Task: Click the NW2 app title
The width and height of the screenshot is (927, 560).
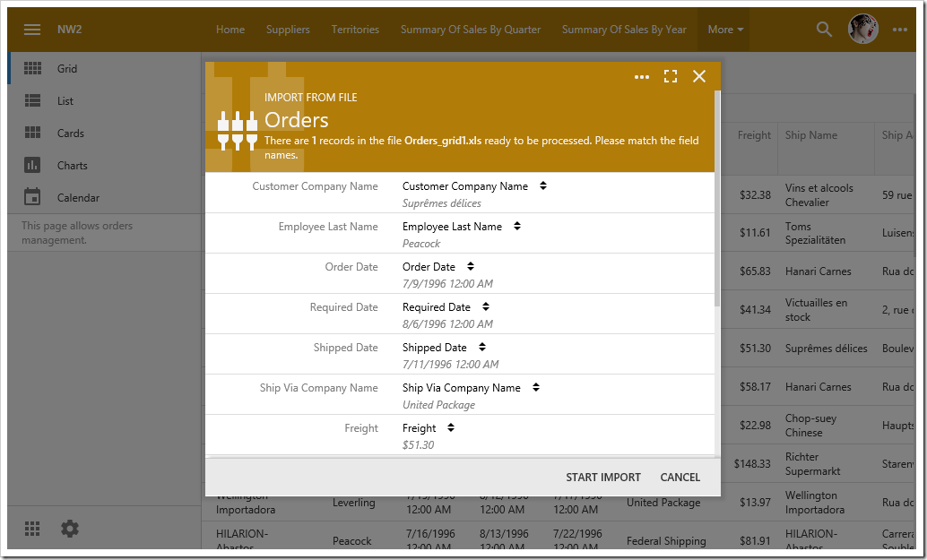Action: point(69,30)
